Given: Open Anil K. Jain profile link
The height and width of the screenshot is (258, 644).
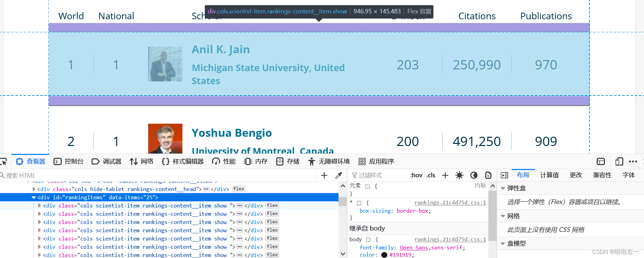Looking at the screenshot, I should tap(220, 49).
